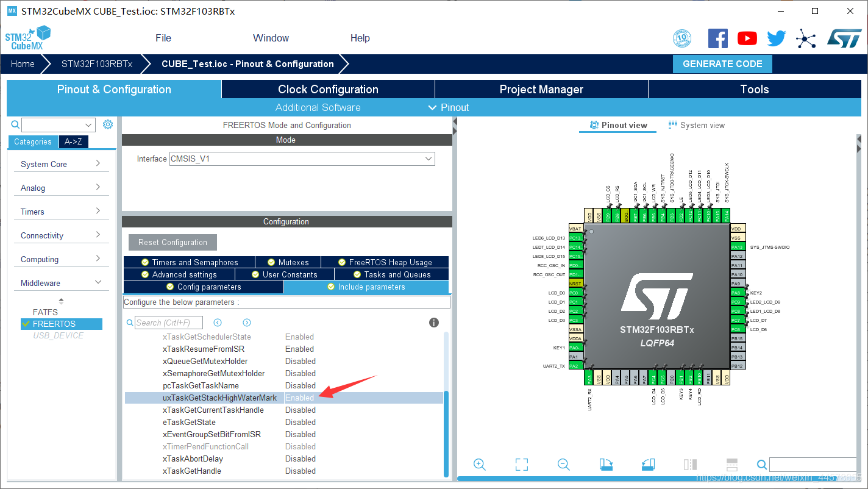Click the GENERATE CODE button
Viewport: 868px width, 489px height.
pyautogui.click(x=722, y=64)
